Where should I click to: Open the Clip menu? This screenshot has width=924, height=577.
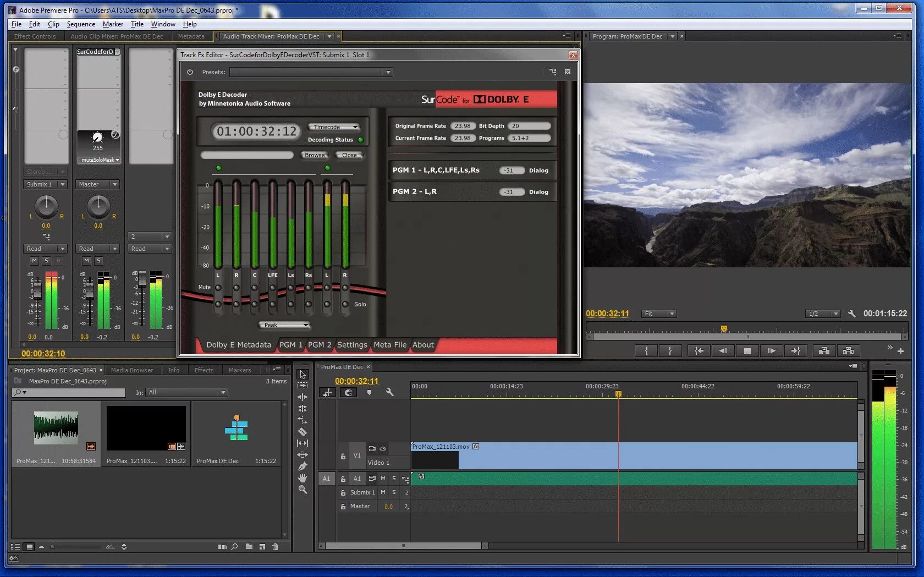pyautogui.click(x=53, y=24)
